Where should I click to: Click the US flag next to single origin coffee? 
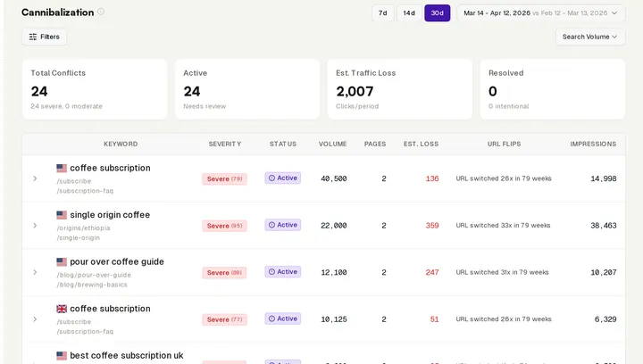point(62,215)
